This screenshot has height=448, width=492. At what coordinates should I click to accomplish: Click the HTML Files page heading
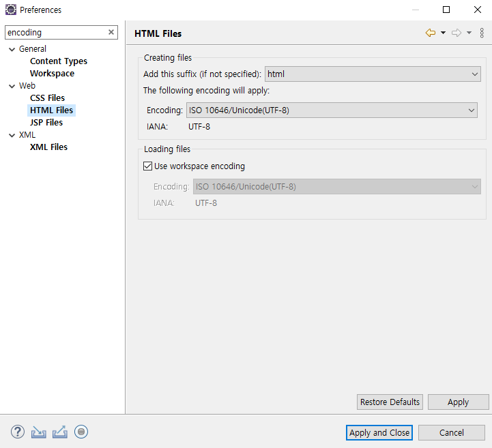(x=158, y=33)
